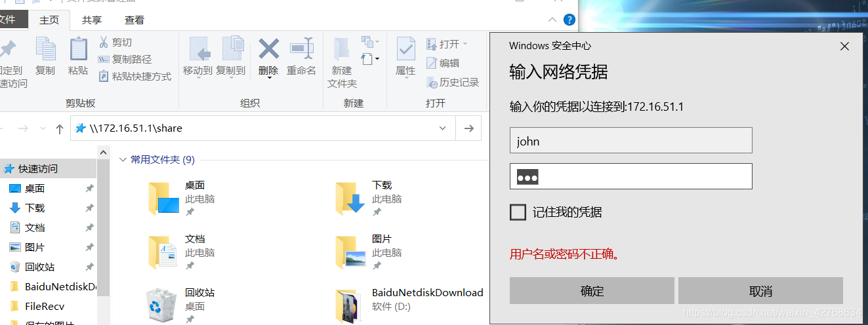
Task: Go up one folder level arrow
Action: tap(60, 128)
